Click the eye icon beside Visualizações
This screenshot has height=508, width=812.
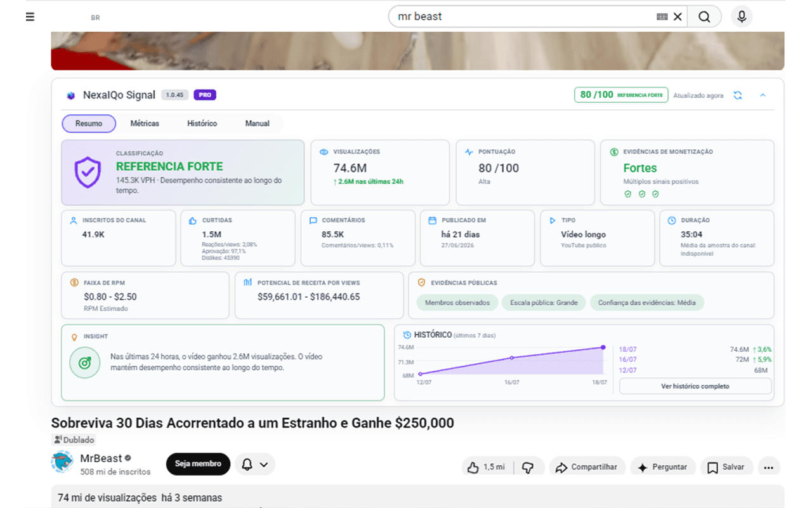pyautogui.click(x=324, y=152)
